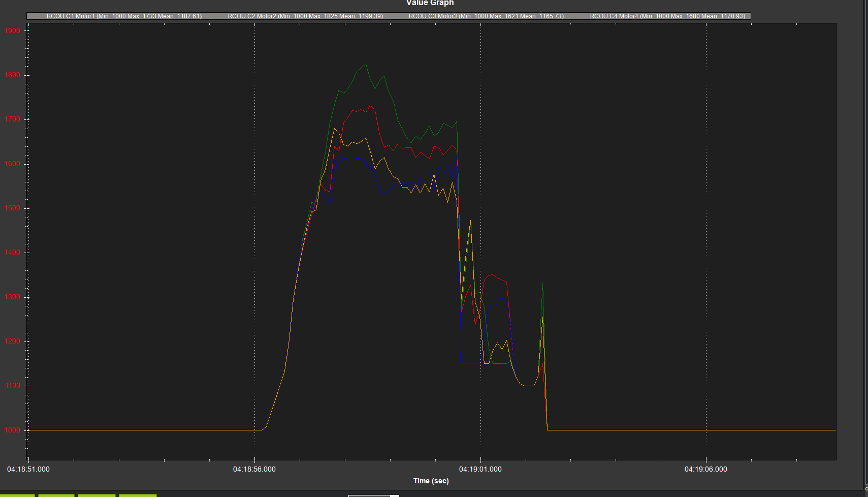Click the 04:19:06.000 time label
The height and width of the screenshot is (497, 868).
point(706,469)
